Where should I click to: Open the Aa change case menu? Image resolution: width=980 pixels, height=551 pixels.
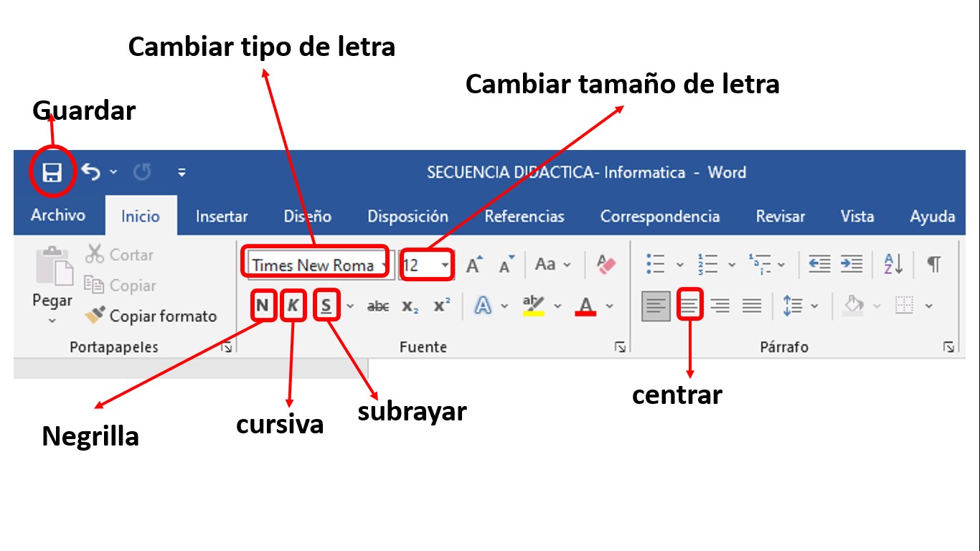point(552,265)
